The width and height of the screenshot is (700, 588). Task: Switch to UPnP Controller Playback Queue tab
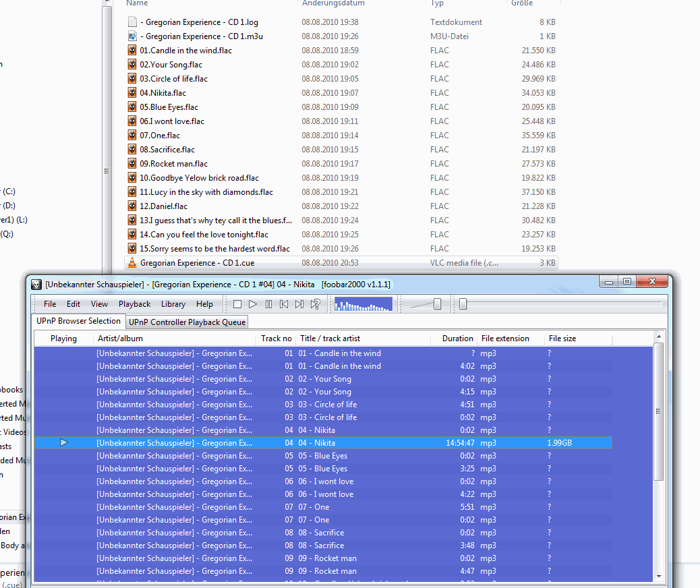[187, 322]
